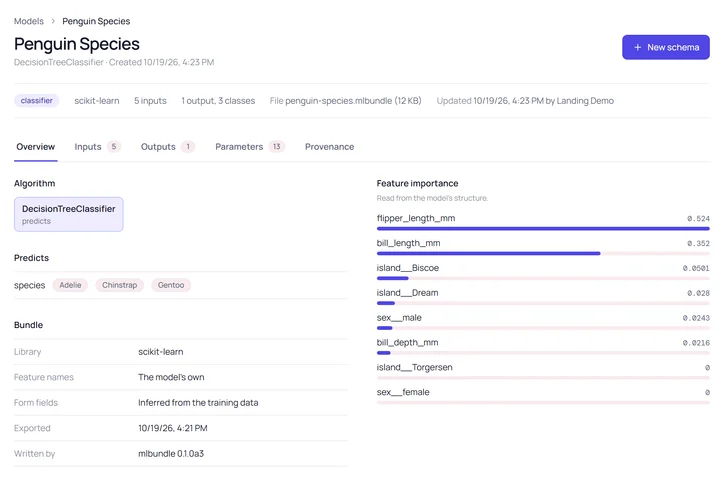Click the flipper_length_mm importance bar

pos(543,228)
